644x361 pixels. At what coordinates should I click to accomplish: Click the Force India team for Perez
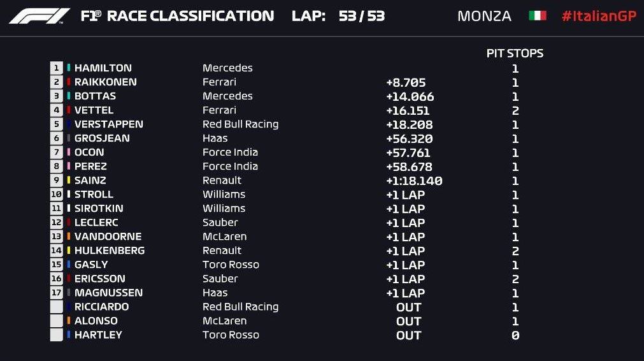pos(230,166)
